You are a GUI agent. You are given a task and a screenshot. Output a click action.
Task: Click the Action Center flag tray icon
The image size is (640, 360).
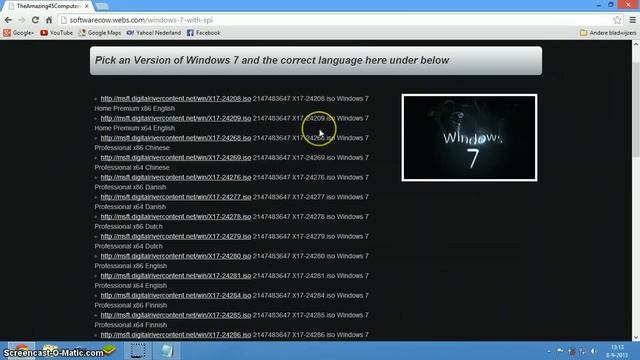click(x=560, y=351)
